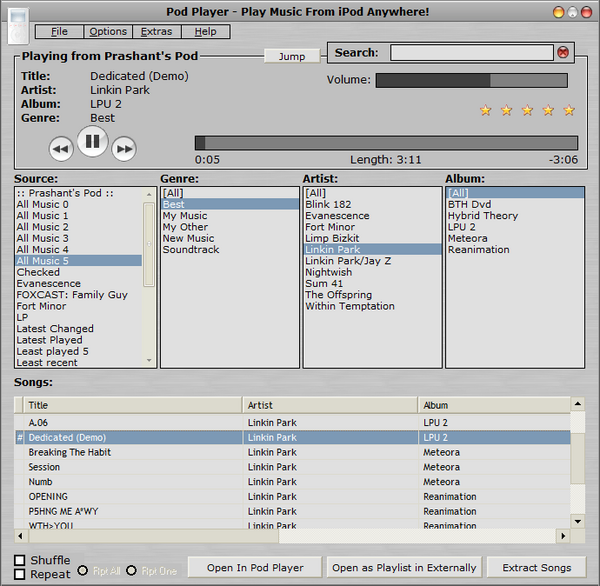Select song 'P5HNG ME A*WY'
Screen dimensions: 600x586
pyautogui.click(x=293, y=511)
